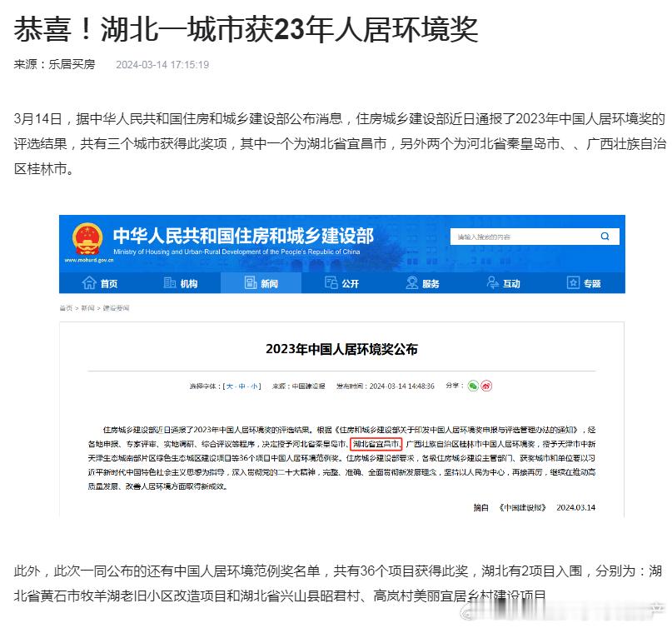Click the www.mohurd.gov.cn site address
This screenshot has width=672, height=628.
(89, 260)
